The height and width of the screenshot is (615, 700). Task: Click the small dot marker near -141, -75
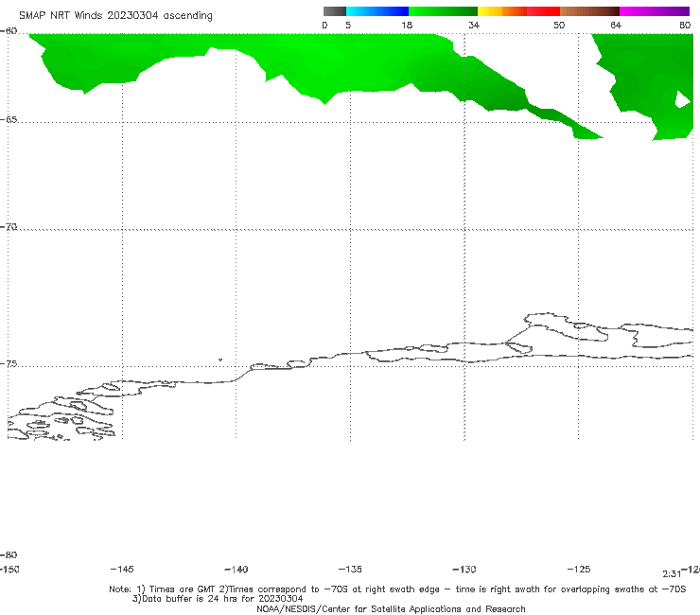pyautogui.click(x=220, y=360)
